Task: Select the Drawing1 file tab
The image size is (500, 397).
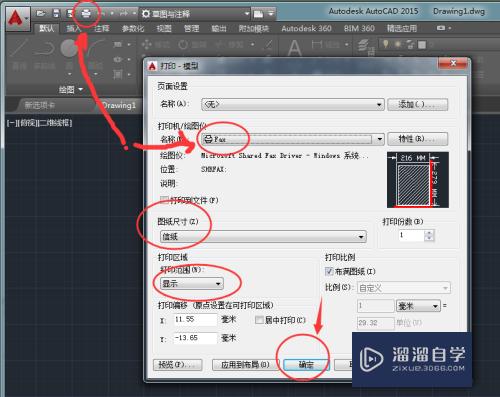Action: pyautogui.click(x=119, y=105)
